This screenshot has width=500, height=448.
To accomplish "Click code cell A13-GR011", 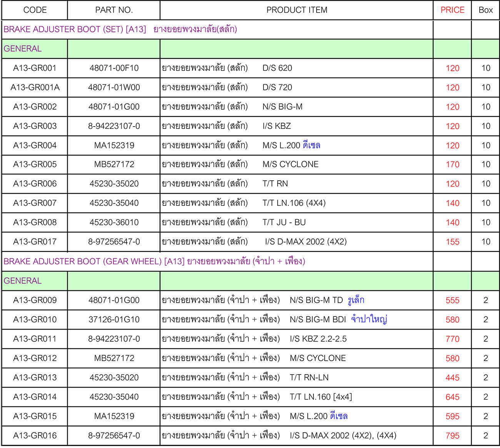I will click(35, 339).
